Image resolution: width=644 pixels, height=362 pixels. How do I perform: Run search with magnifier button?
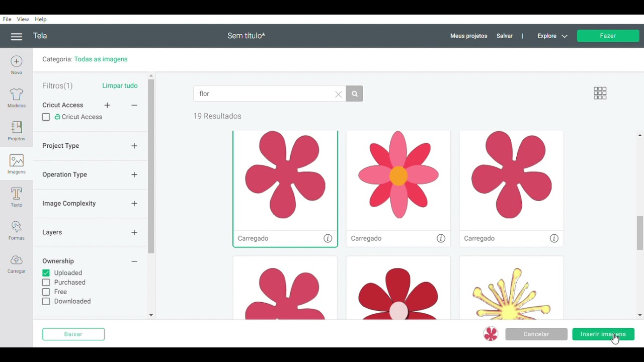[355, 94]
